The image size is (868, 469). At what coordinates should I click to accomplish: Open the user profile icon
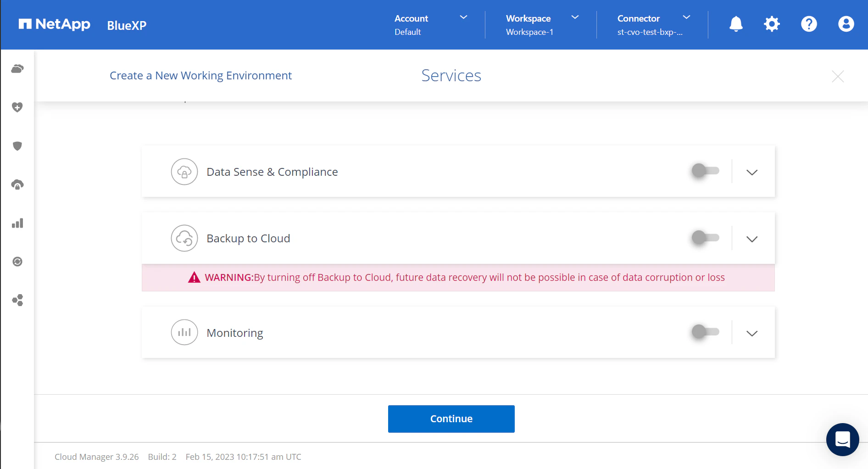click(x=846, y=24)
